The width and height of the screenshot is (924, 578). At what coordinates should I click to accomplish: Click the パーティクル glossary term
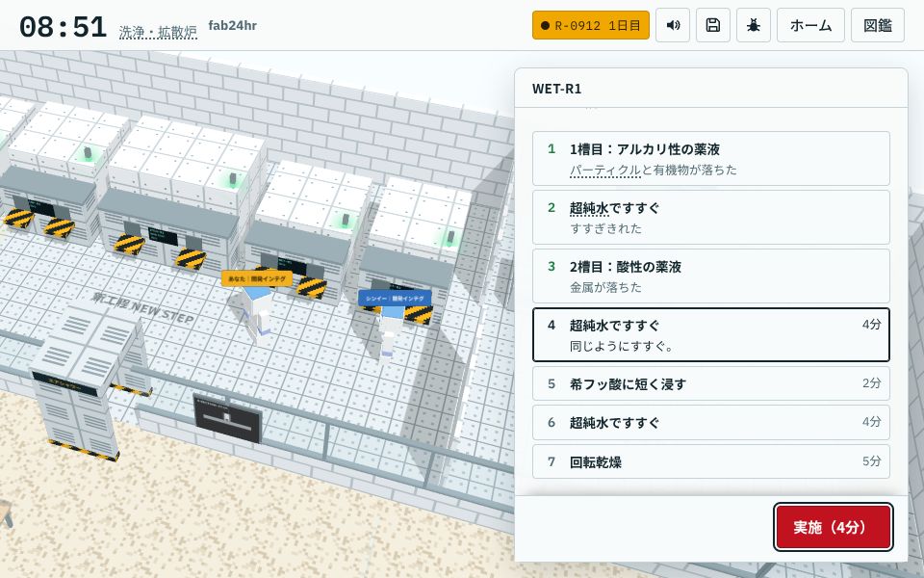pyautogui.click(x=604, y=170)
